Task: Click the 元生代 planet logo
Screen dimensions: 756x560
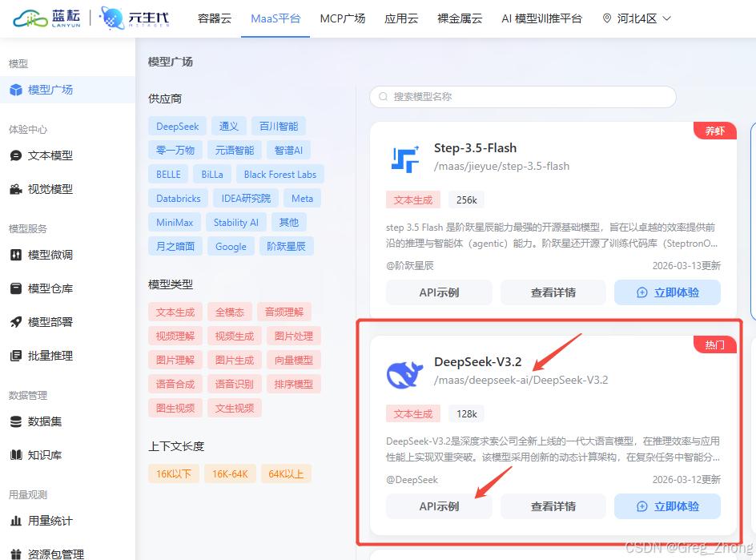Action: 135,18
